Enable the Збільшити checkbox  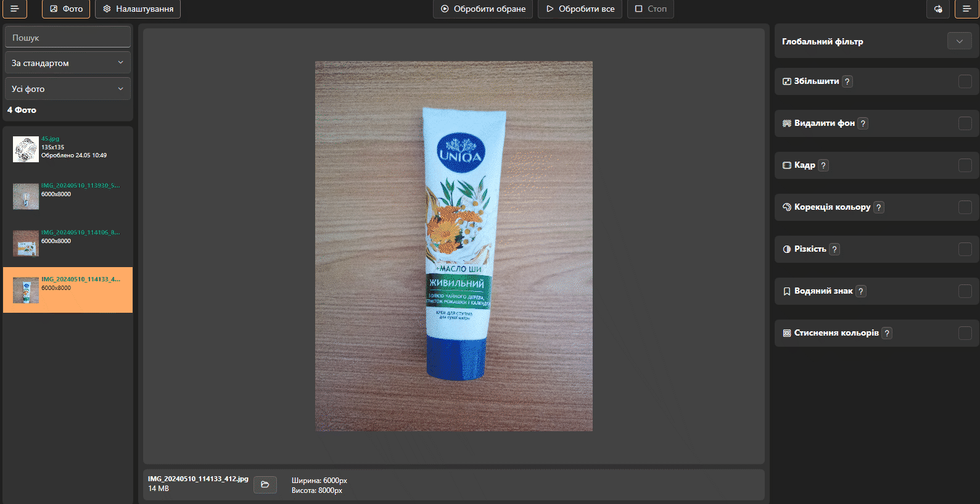click(965, 81)
